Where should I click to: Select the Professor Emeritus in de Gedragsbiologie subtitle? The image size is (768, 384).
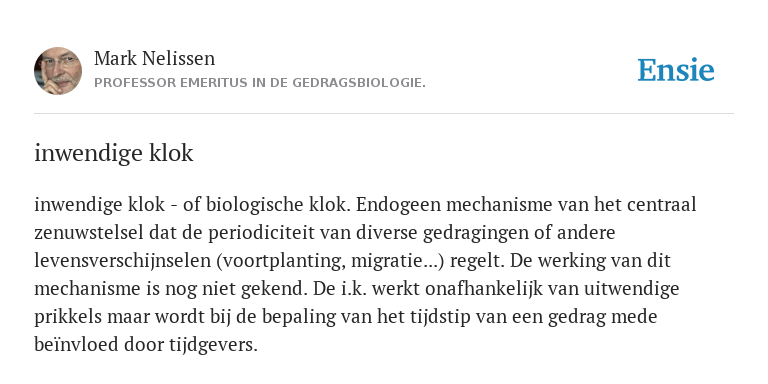click(x=260, y=83)
